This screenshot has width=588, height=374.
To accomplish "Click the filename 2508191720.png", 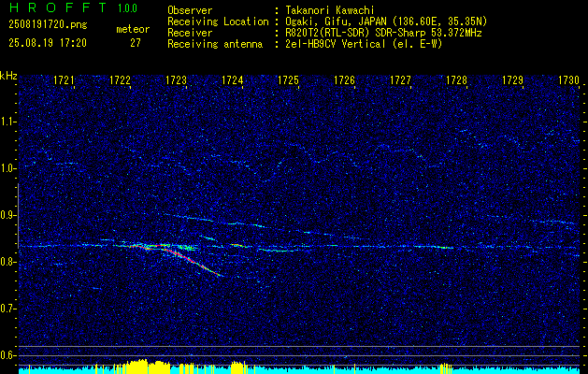I will pos(48,24).
